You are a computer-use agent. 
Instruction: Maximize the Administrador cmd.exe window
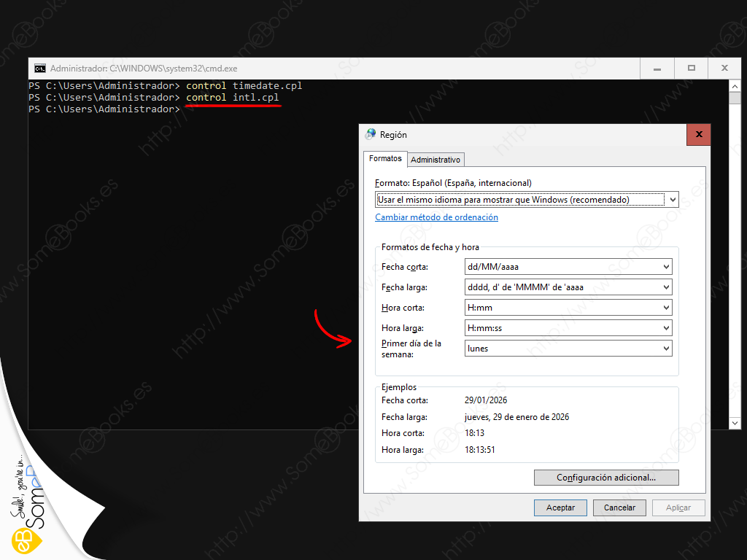pos(691,69)
